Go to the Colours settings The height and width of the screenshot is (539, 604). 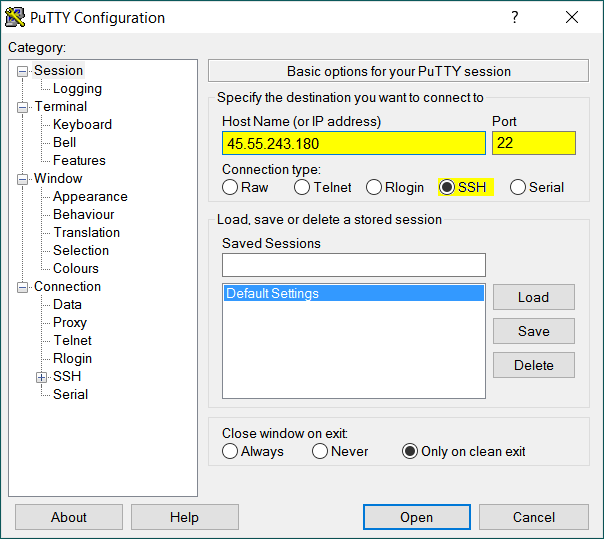(x=76, y=268)
